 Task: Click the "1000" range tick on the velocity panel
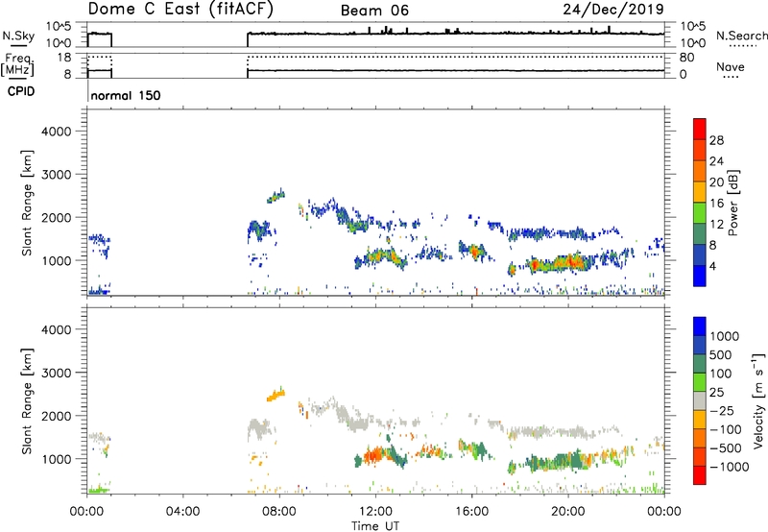click(56, 459)
